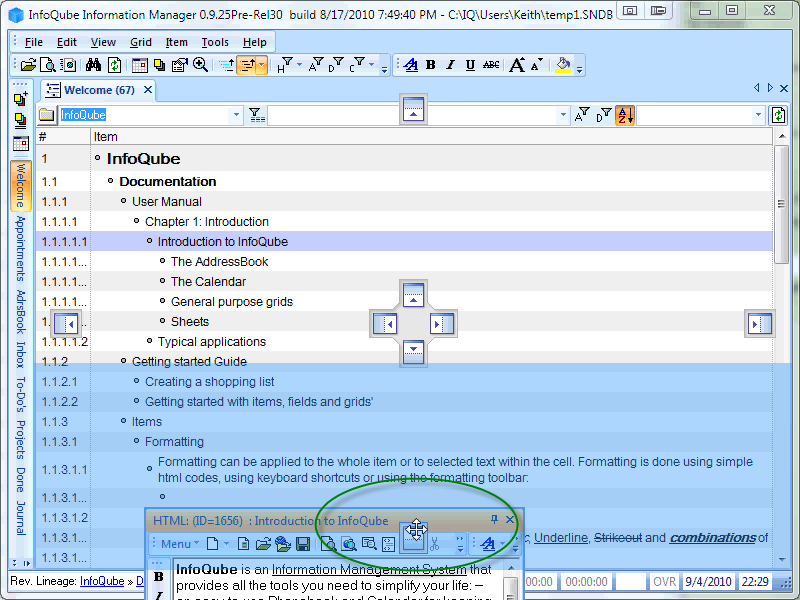This screenshot has width=800, height=600.
Task: Toggle the D filter in grid toolbar
Action: (x=604, y=115)
